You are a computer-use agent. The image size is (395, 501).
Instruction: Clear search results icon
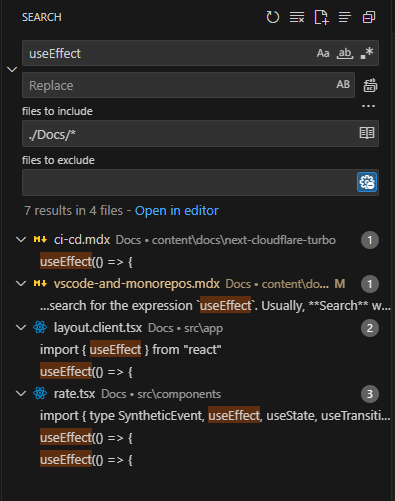click(297, 17)
